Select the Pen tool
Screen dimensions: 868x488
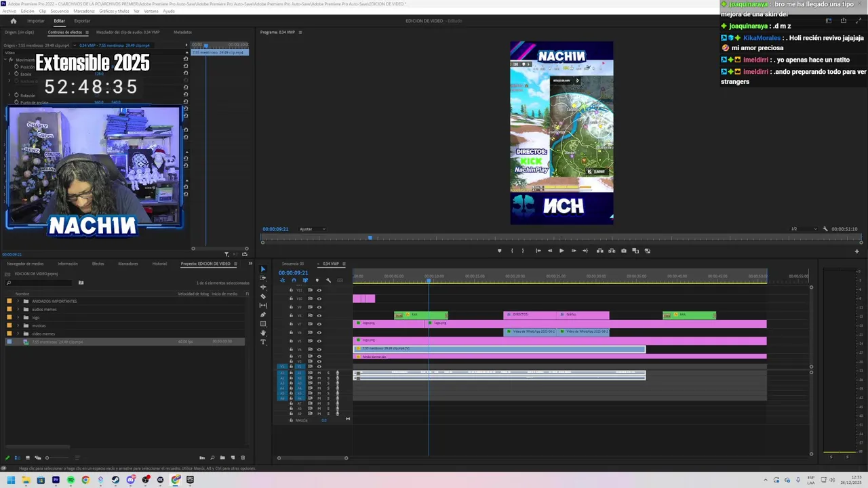pyautogui.click(x=263, y=314)
